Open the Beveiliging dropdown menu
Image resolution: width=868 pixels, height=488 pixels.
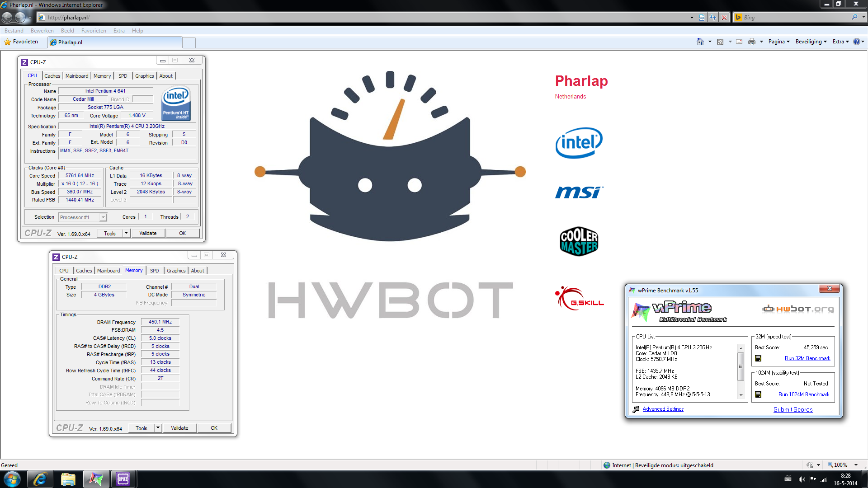[811, 42]
